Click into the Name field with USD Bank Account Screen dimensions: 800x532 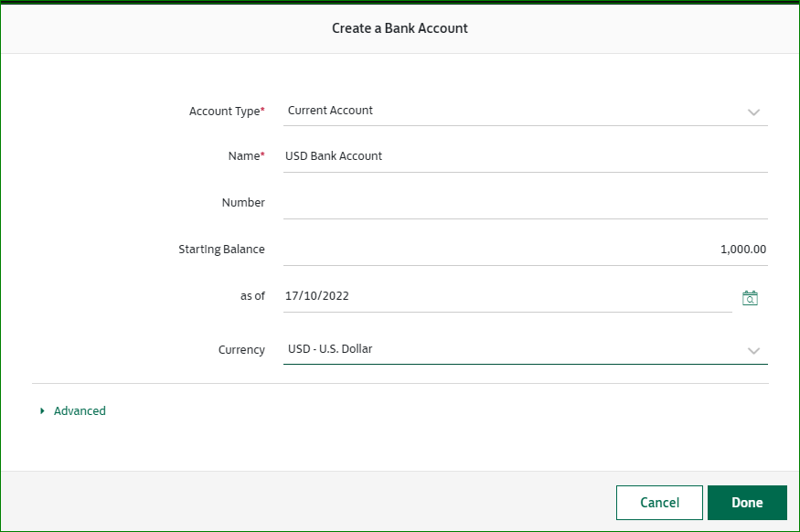point(525,156)
